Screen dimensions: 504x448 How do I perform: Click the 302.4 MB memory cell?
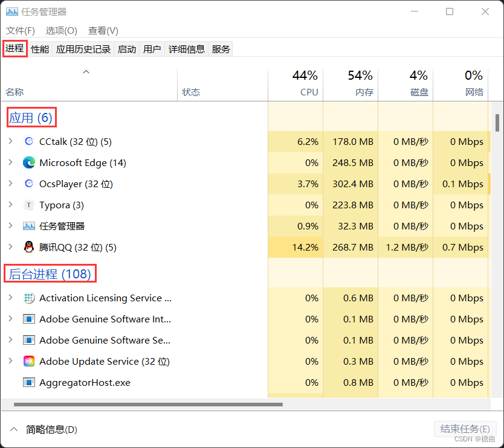(x=351, y=184)
